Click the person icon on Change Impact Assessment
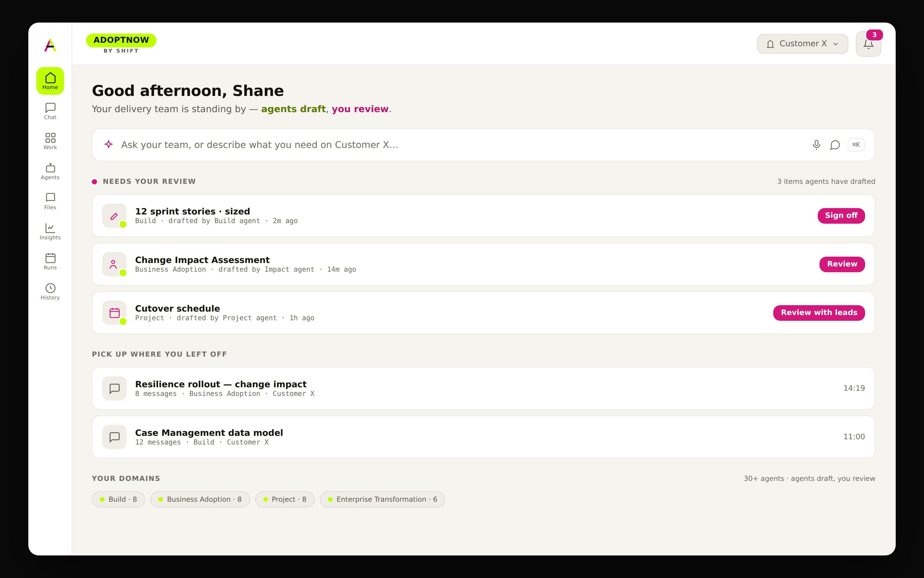 point(114,264)
